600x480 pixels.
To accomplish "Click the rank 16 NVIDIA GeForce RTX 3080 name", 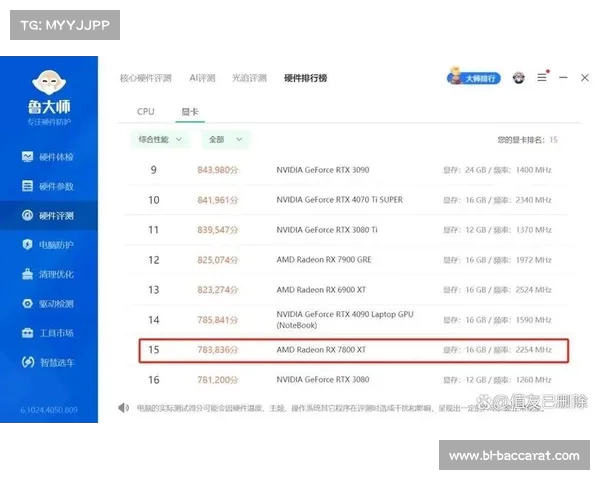I will coord(323,379).
